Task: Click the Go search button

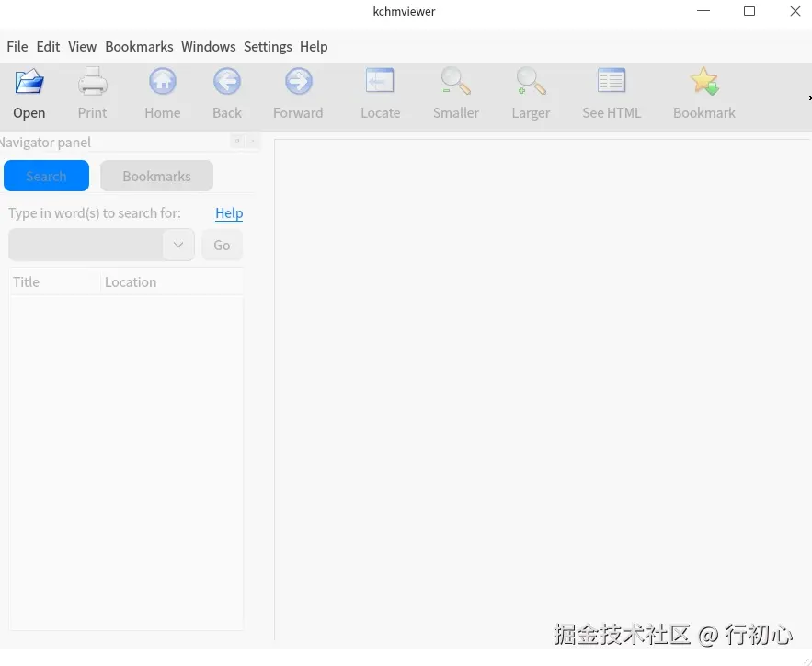Action: tap(222, 245)
